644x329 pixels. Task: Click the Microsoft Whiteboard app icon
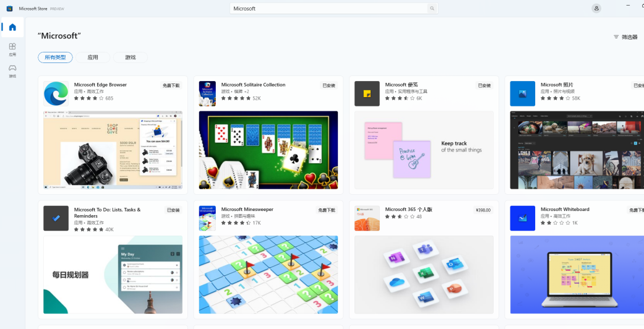[x=522, y=218]
